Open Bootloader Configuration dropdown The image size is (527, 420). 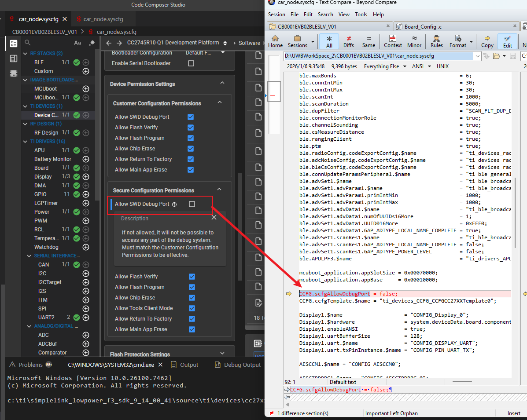click(206, 53)
